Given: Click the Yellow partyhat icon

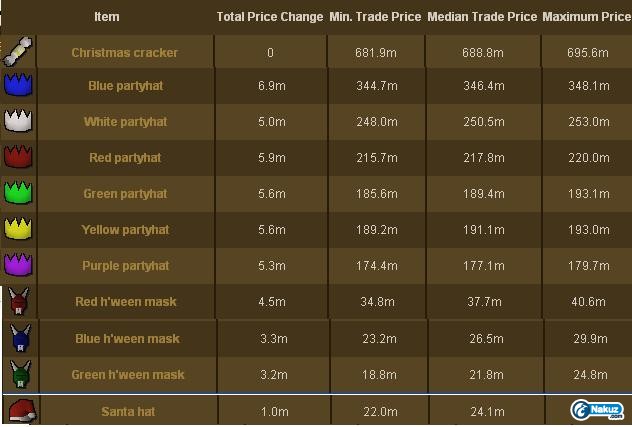Looking at the screenshot, I should point(18,229).
